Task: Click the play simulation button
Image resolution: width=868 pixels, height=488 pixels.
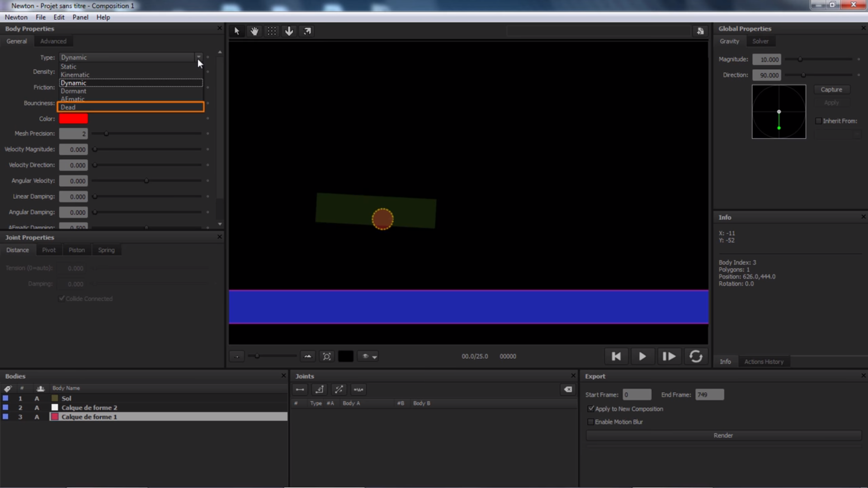Action: (642, 357)
